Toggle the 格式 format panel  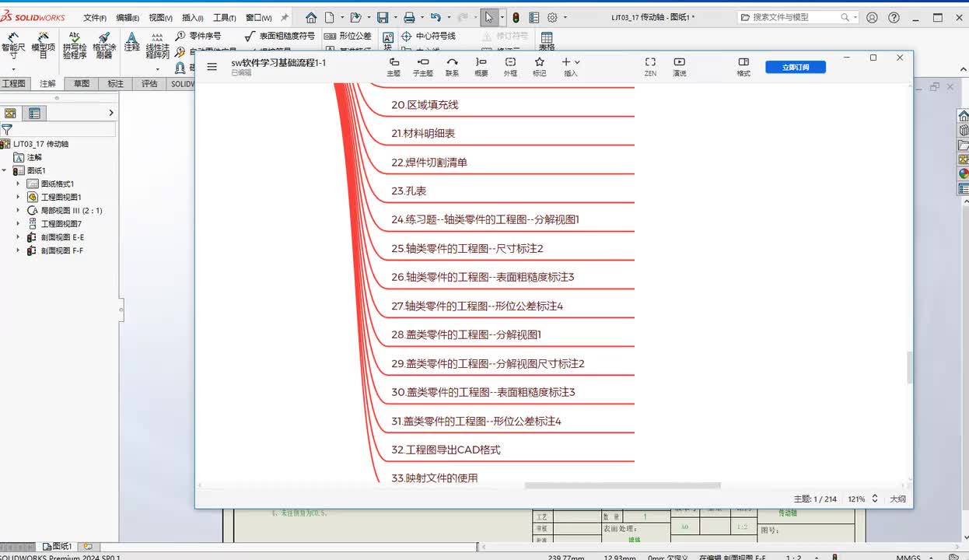click(743, 67)
